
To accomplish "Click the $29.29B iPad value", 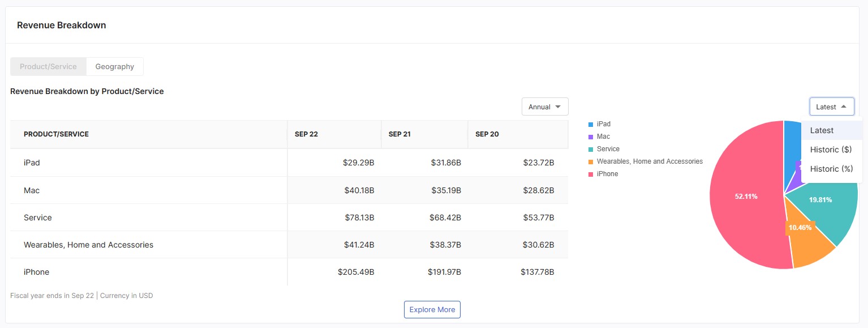I will pyautogui.click(x=359, y=163).
